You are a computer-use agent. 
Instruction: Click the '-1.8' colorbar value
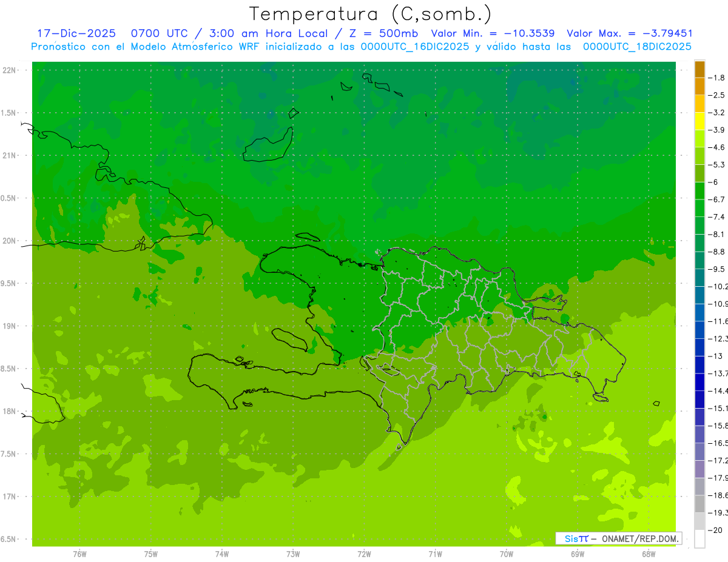716,78
